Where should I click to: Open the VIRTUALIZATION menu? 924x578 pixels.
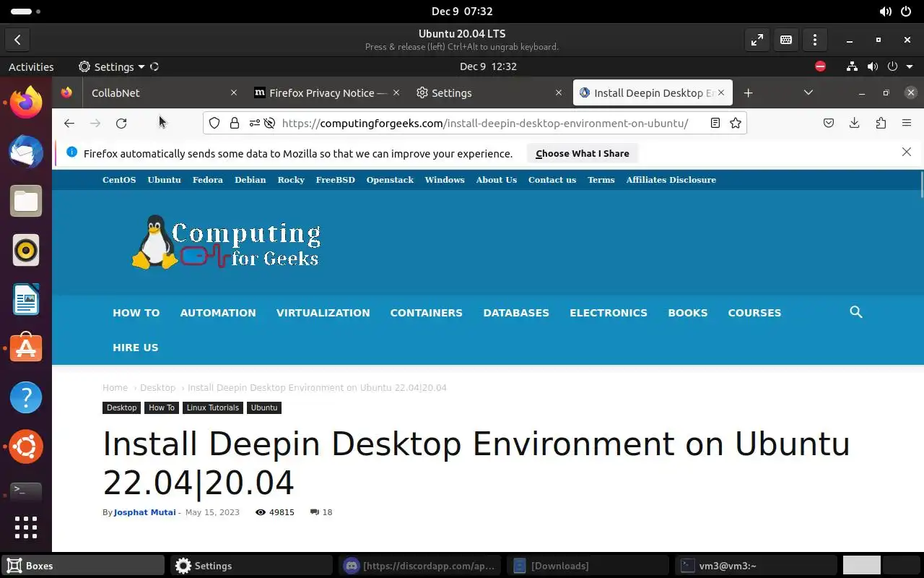tap(323, 313)
